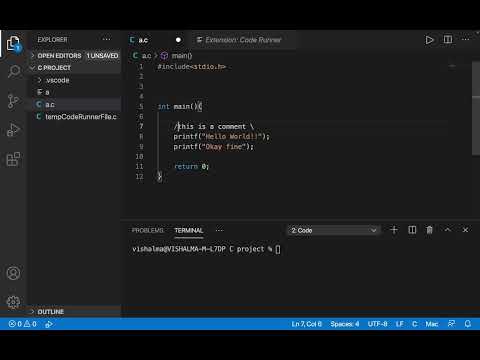The height and width of the screenshot is (360, 480).
Task: Open the PROBLEMS panel tab
Action: click(148, 230)
